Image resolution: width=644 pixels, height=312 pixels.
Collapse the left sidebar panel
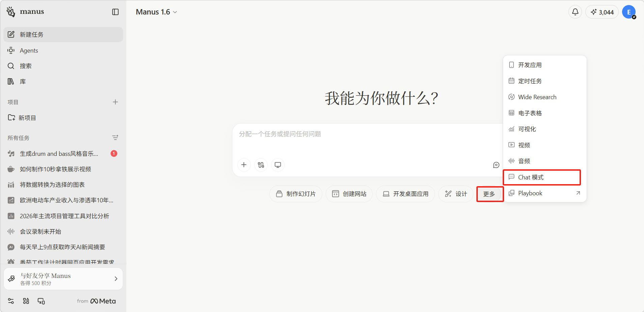pyautogui.click(x=115, y=12)
